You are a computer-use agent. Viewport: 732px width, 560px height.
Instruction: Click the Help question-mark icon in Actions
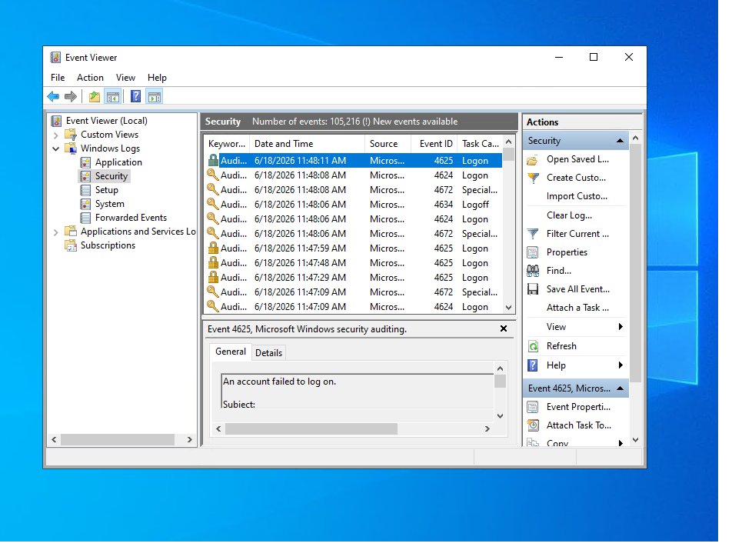(x=533, y=365)
